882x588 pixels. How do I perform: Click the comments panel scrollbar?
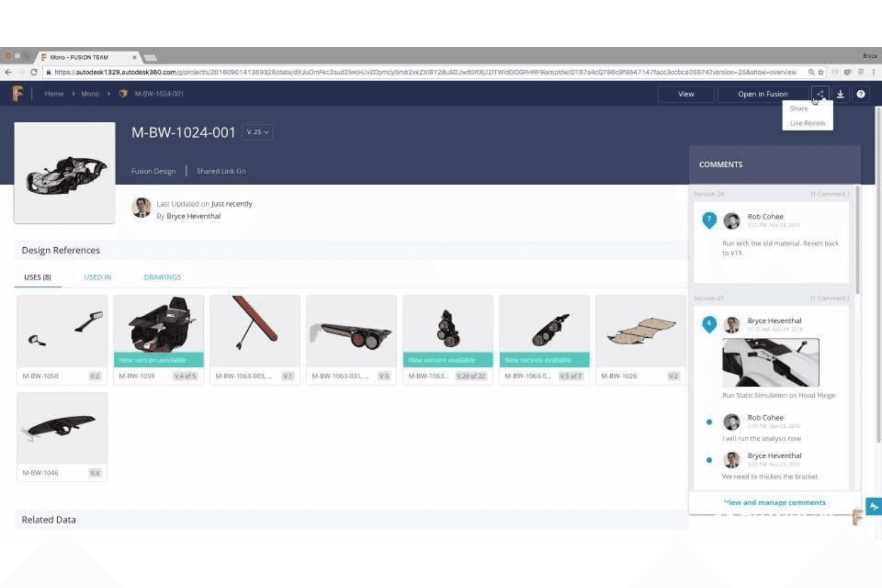click(857, 240)
